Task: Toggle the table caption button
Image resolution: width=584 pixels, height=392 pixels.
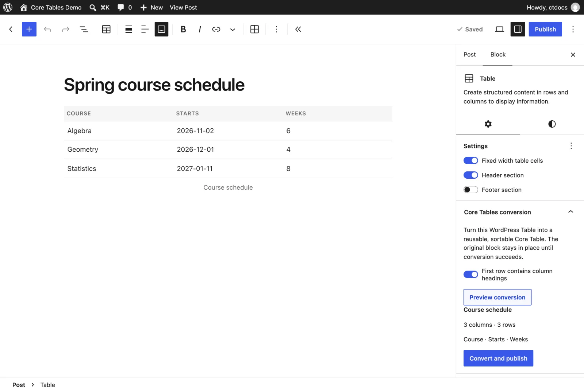Action: (161, 29)
